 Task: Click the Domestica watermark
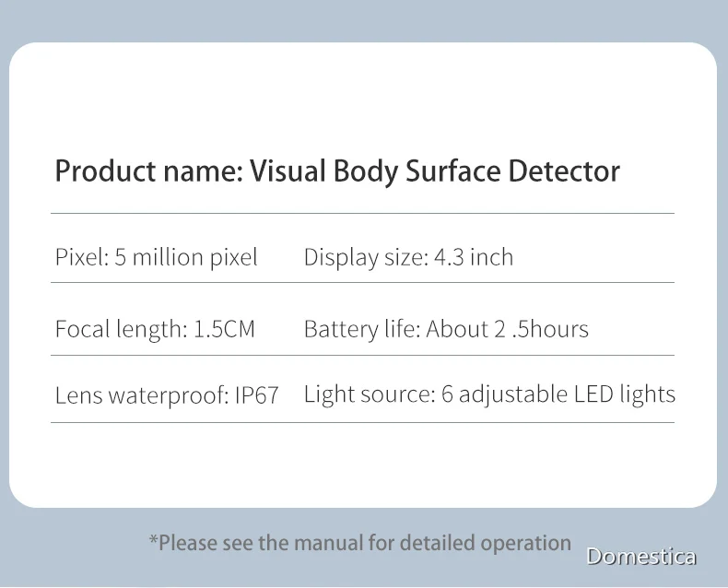pos(641,556)
